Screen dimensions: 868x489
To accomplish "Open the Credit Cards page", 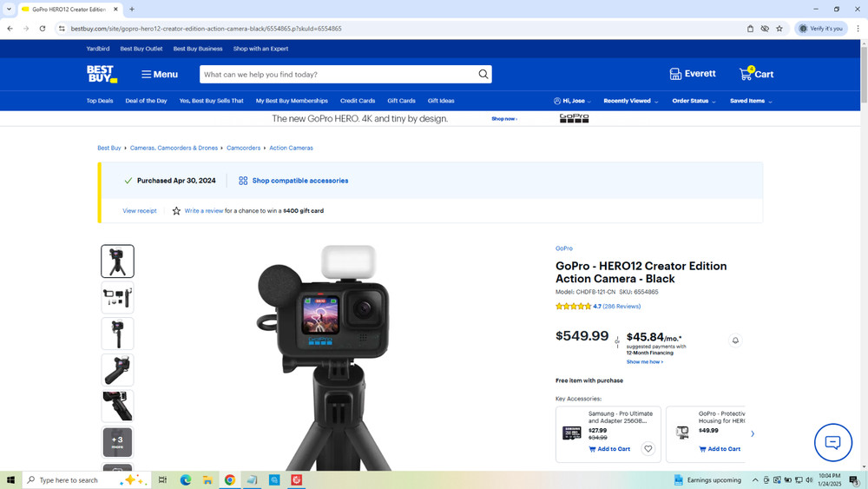I will 358,101.
